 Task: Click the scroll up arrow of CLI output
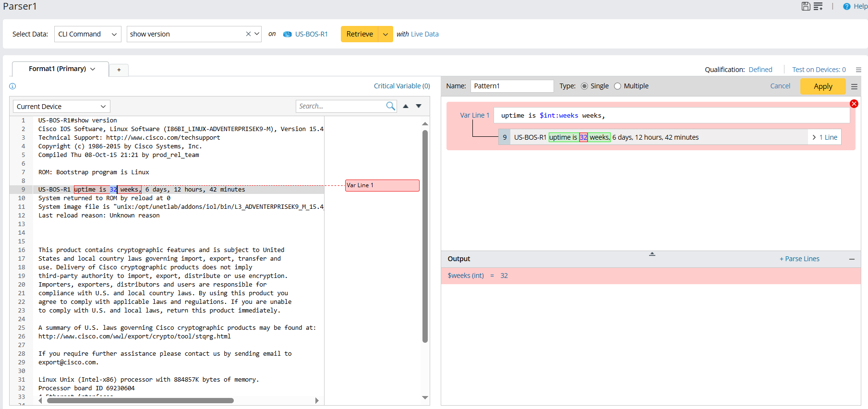pos(425,124)
